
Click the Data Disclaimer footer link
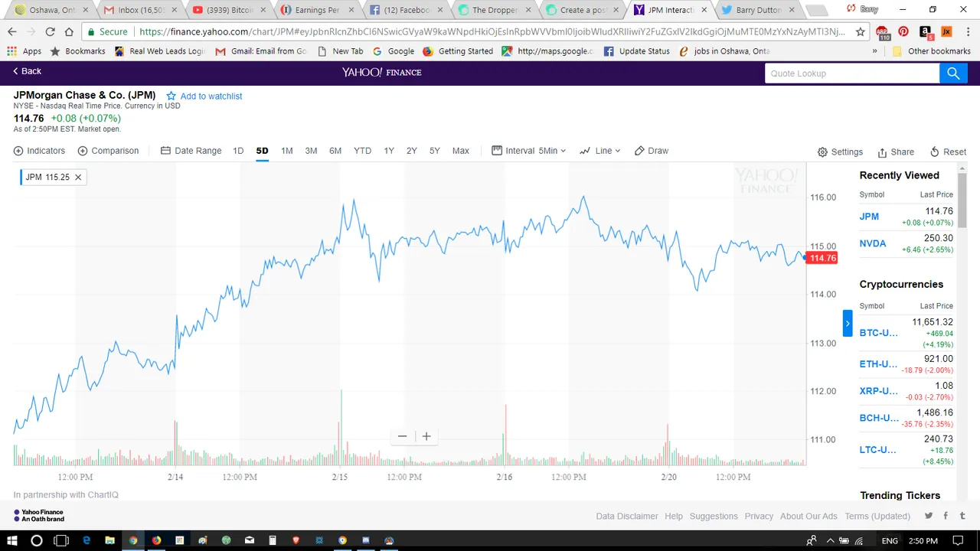627,516
